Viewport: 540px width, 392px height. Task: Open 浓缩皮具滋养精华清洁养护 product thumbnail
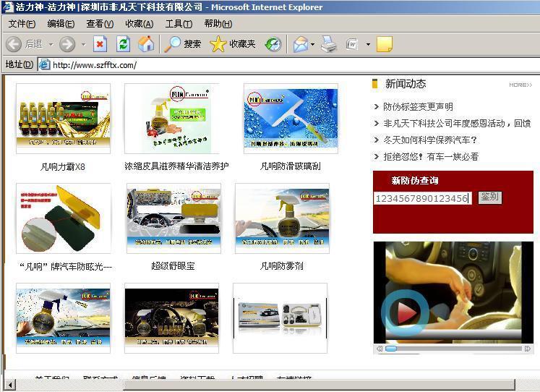pos(171,118)
